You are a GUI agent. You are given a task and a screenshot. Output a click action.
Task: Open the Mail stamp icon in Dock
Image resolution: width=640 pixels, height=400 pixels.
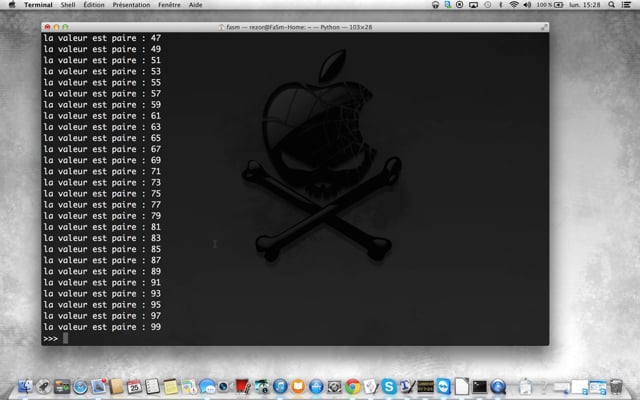click(98, 386)
